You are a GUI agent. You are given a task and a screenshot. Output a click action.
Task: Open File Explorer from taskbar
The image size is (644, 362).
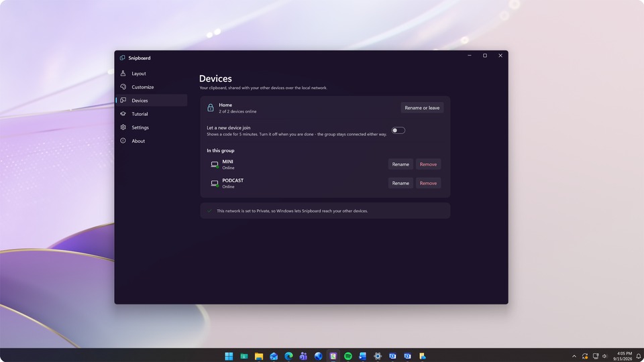(x=259, y=356)
